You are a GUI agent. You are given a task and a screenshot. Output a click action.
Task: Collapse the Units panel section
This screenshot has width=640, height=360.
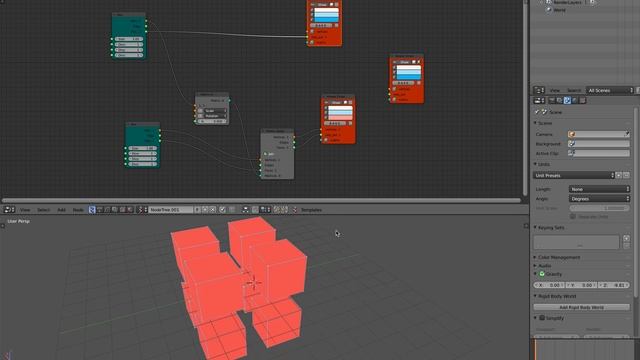542,164
